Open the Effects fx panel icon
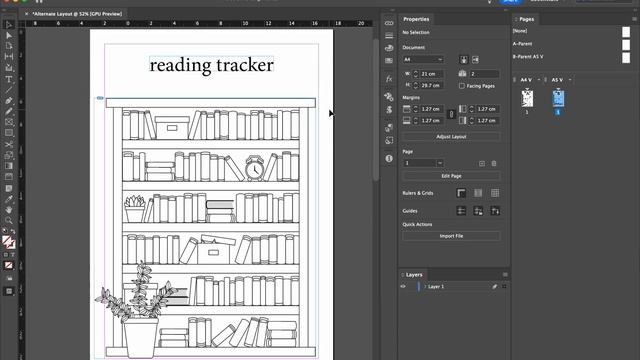This screenshot has width=640, height=360. pos(389,79)
